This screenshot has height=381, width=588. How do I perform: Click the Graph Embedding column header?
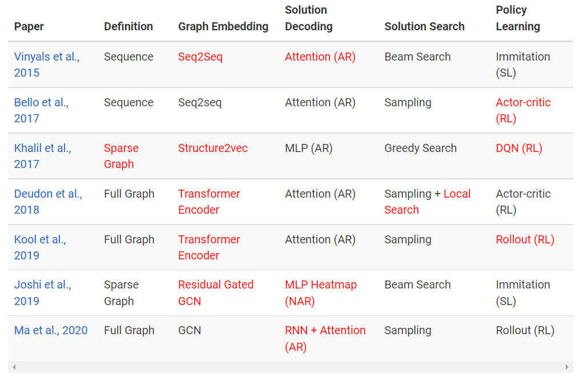(x=223, y=27)
